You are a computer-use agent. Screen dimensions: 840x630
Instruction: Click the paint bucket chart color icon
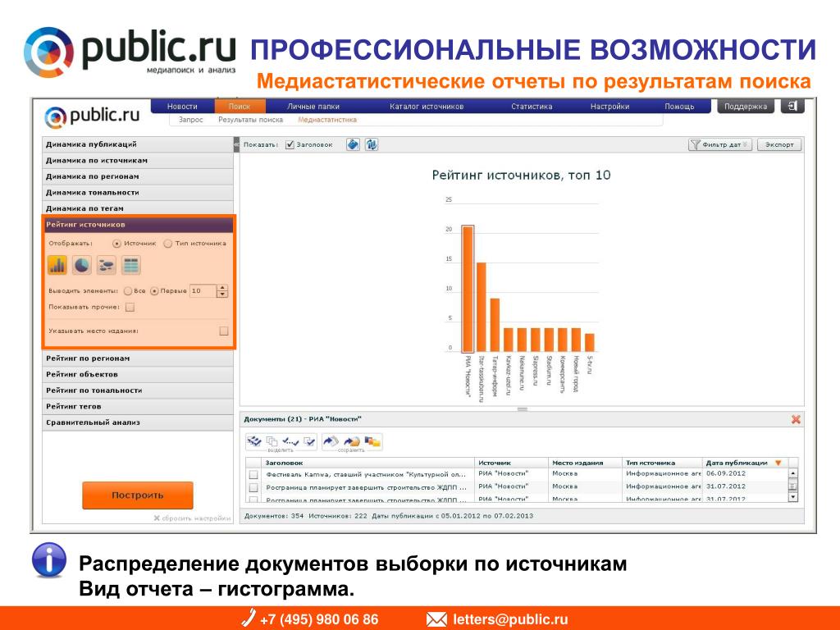coord(353,144)
